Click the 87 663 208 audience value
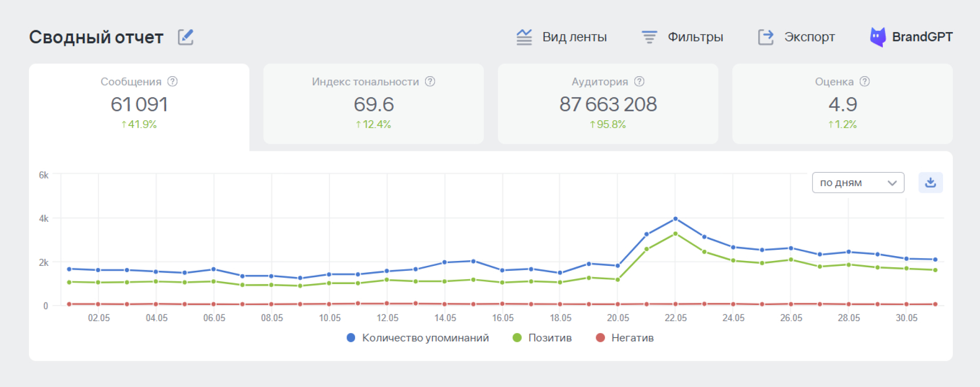980x387 pixels. coord(608,104)
